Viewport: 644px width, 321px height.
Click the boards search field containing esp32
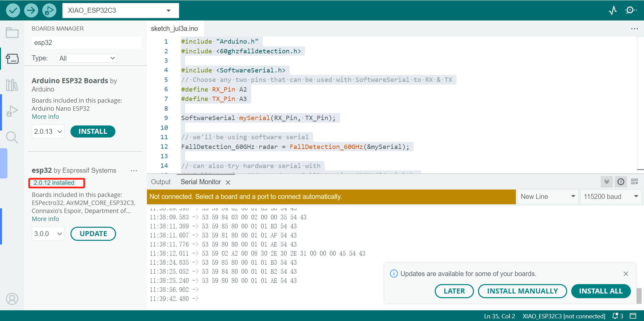point(87,43)
